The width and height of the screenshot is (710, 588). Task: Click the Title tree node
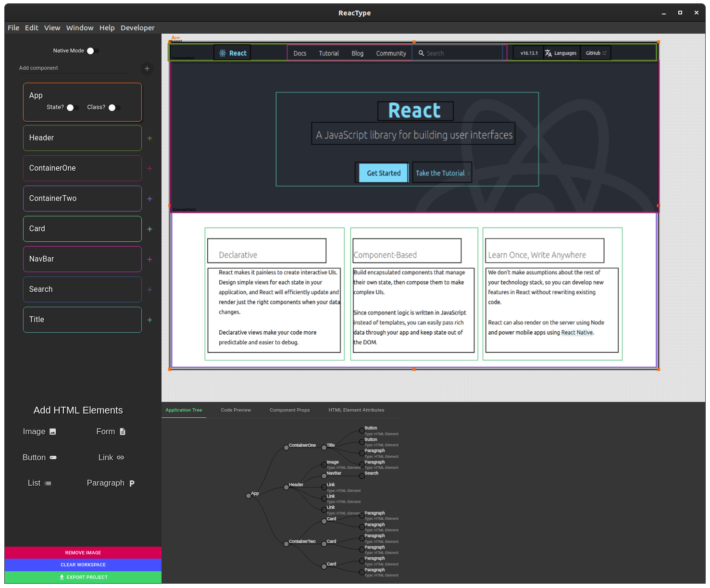(324, 447)
